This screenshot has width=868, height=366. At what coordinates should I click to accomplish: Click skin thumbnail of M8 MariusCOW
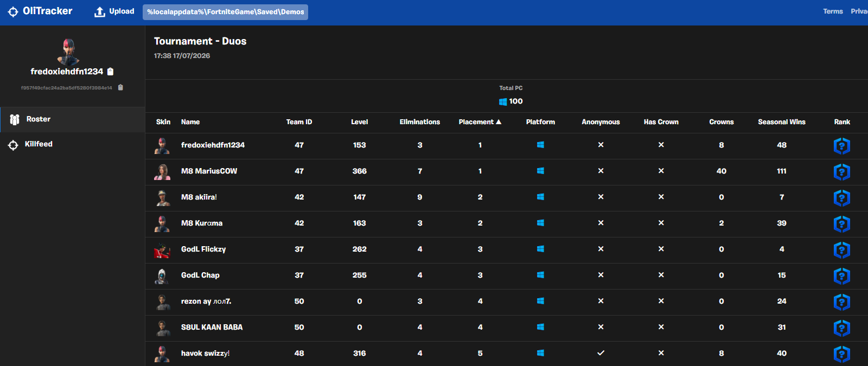pos(162,171)
